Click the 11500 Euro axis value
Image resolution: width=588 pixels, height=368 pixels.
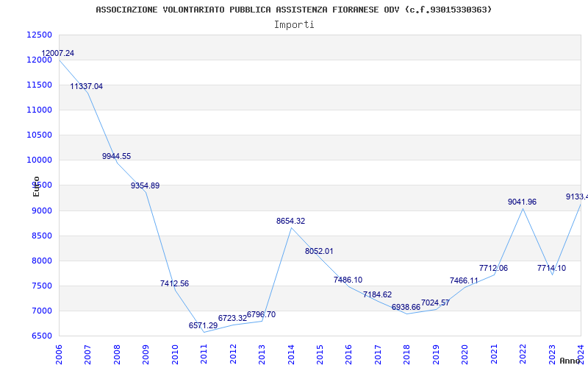(40, 85)
